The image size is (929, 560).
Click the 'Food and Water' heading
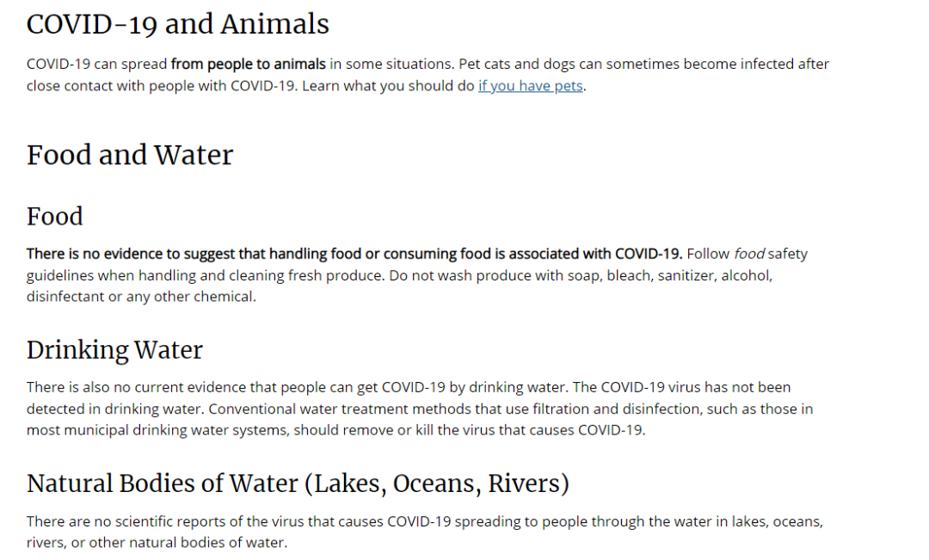(x=130, y=155)
